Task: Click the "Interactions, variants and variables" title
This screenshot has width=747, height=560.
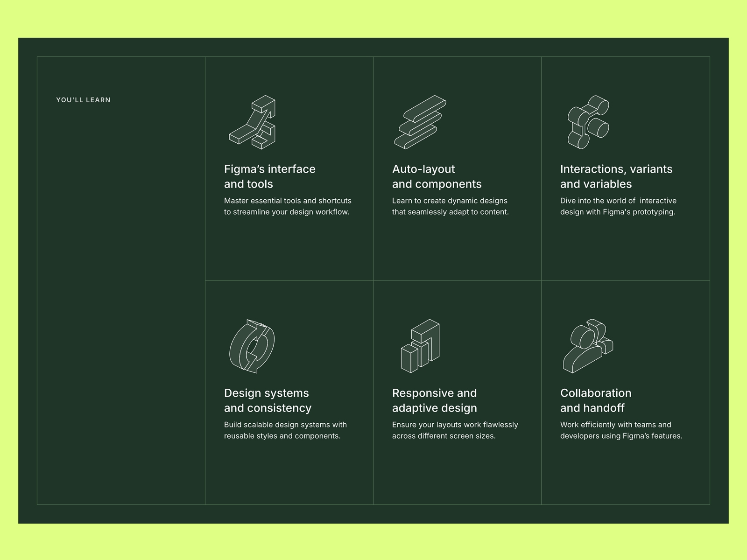Action: click(x=616, y=176)
